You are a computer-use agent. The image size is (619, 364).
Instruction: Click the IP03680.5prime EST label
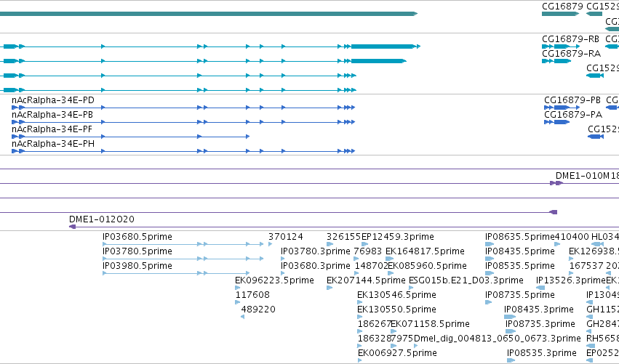point(137,237)
